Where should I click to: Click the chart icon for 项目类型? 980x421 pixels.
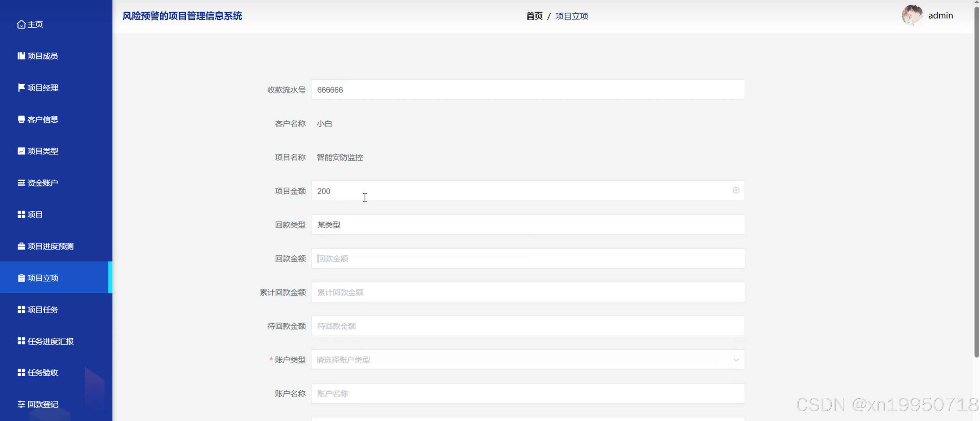pos(21,151)
